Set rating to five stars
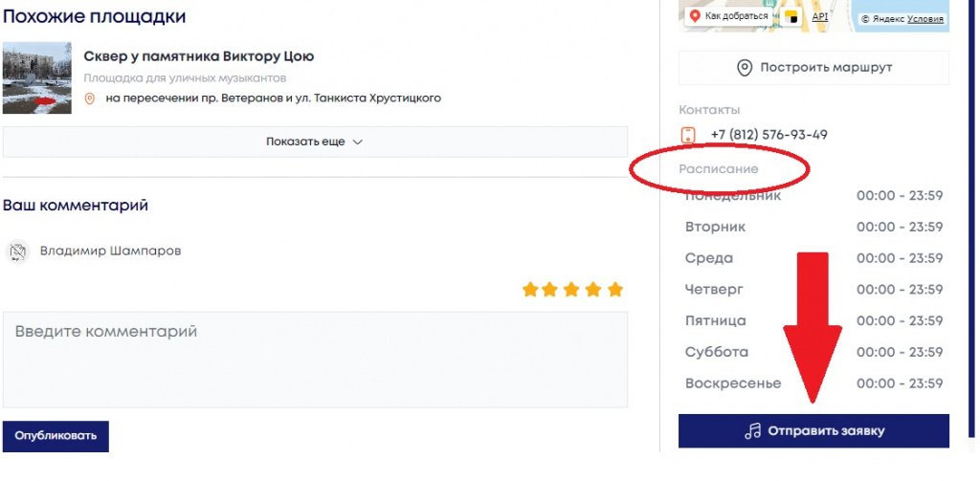The image size is (980, 481). (x=615, y=289)
